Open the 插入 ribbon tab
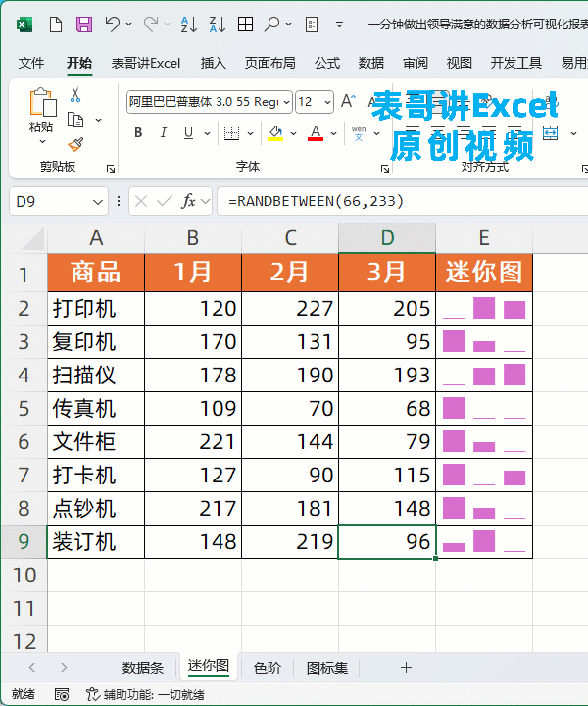 coord(213,63)
